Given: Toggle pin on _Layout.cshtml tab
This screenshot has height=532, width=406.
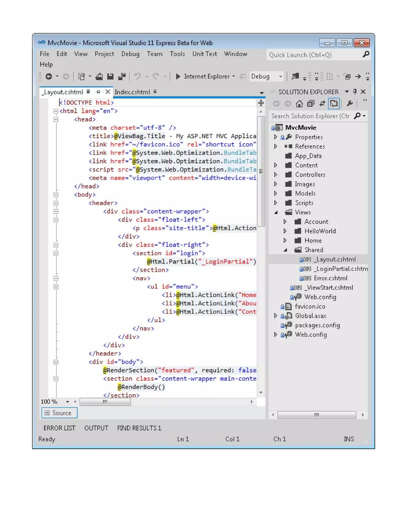Looking at the screenshot, I should click(x=98, y=92).
